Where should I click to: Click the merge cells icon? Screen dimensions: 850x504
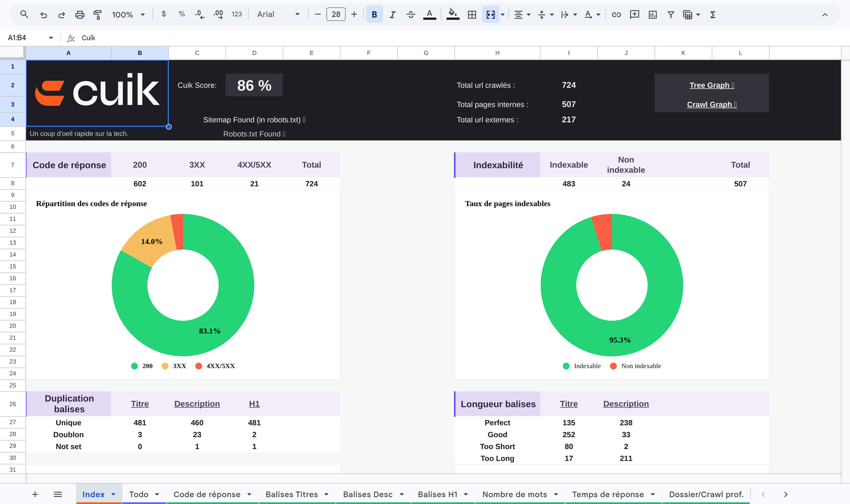[x=491, y=15]
